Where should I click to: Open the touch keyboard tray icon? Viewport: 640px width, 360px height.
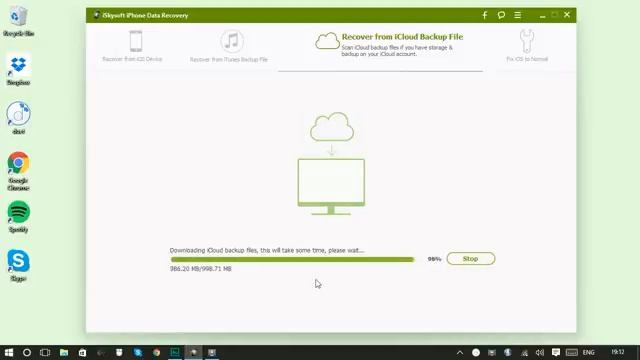571,352
